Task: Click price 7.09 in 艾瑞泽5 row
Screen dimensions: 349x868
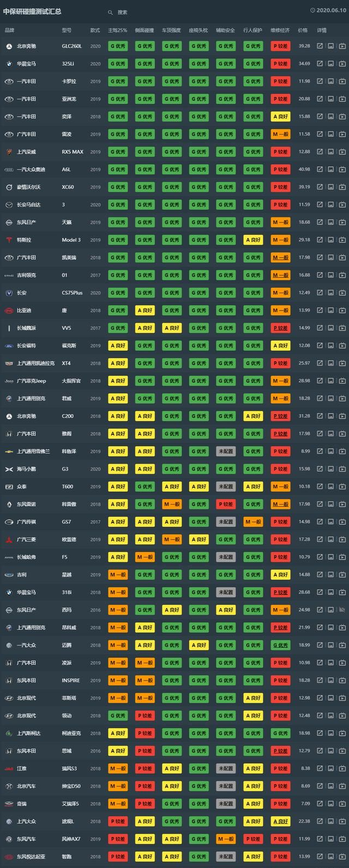Action: (x=305, y=804)
